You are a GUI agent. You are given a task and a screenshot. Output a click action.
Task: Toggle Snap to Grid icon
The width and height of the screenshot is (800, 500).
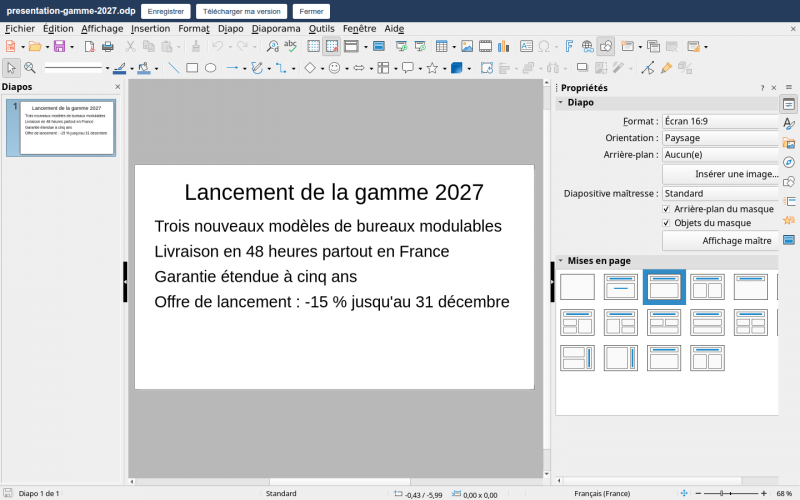tap(332, 46)
